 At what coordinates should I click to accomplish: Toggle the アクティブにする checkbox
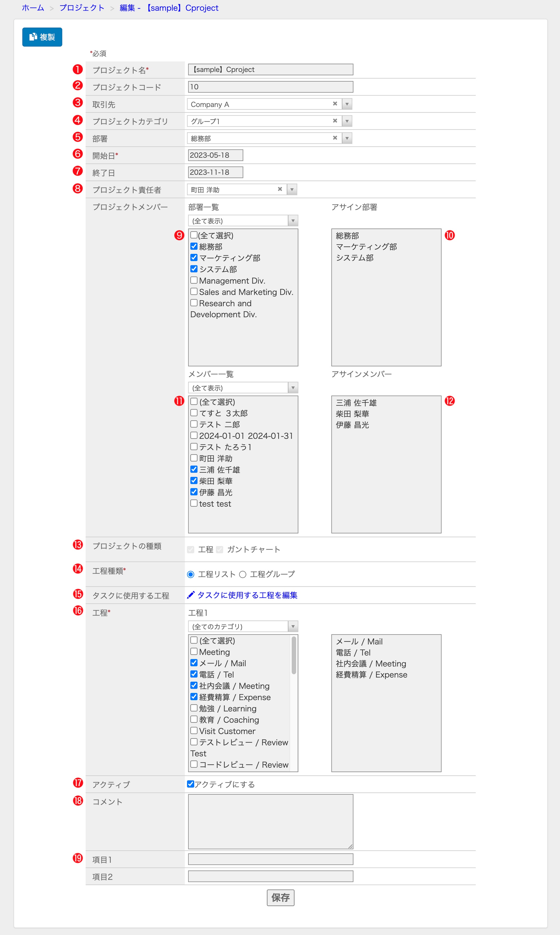click(x=191, y=784)
